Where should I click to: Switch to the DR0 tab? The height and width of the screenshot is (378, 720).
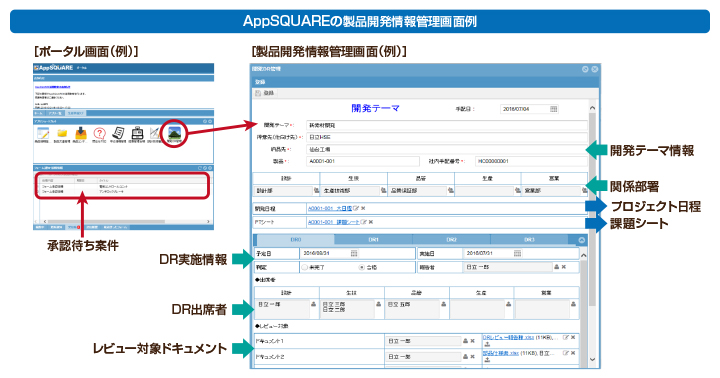tap(295, 240)
